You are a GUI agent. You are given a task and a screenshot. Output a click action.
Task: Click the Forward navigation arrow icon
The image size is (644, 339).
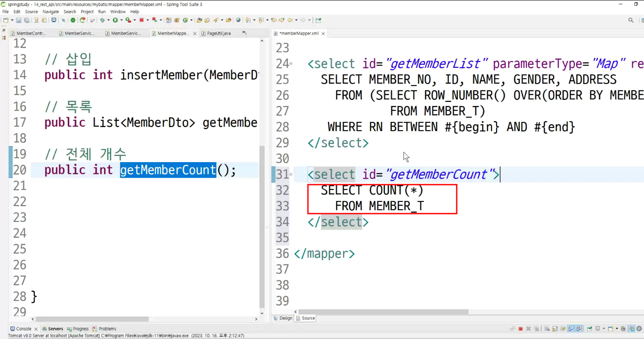pyautogui.click(x=303, y=20)
